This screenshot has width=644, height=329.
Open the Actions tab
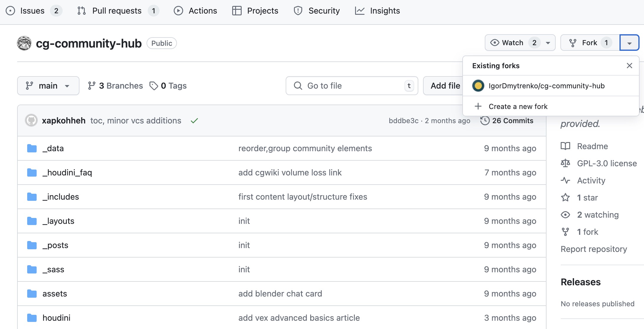point(195,11)
